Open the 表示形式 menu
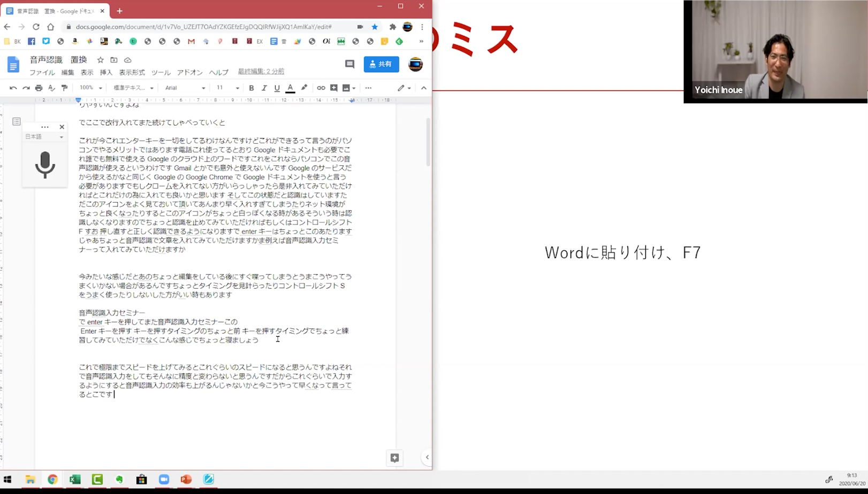The width and height of the screenshot is (868, 494). (132, 73)
